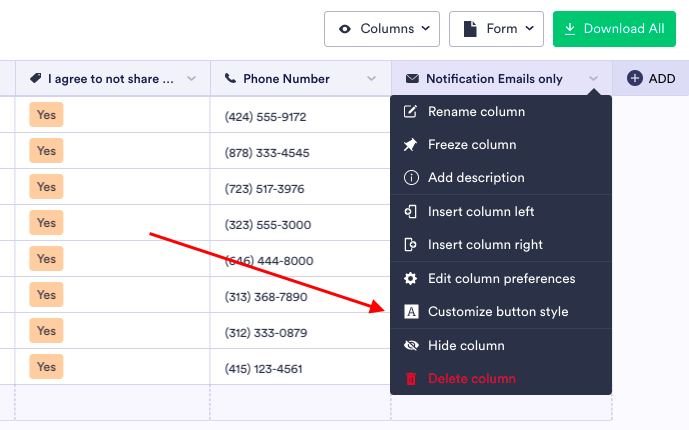Viewport: 689px width, 430px height.
Task: Expand the Phone Number column menu arrow
Action: point(372,79)
